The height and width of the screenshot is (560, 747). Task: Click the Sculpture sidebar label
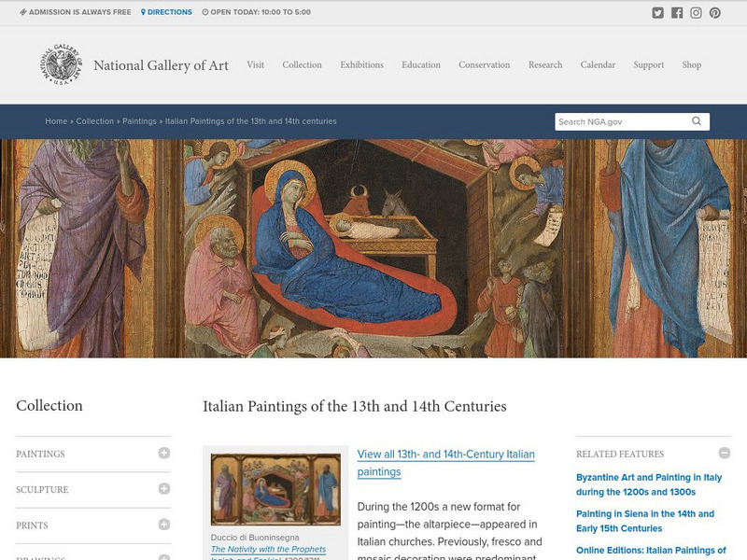[42, 489]
